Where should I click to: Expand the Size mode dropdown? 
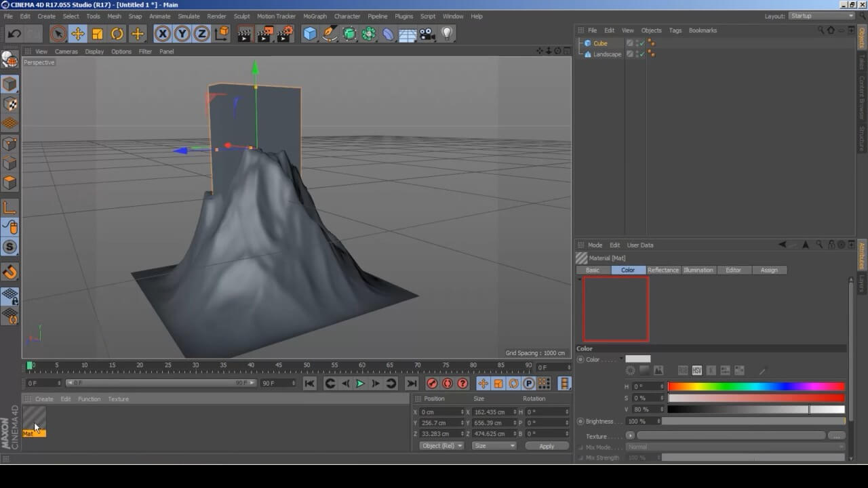494,446
